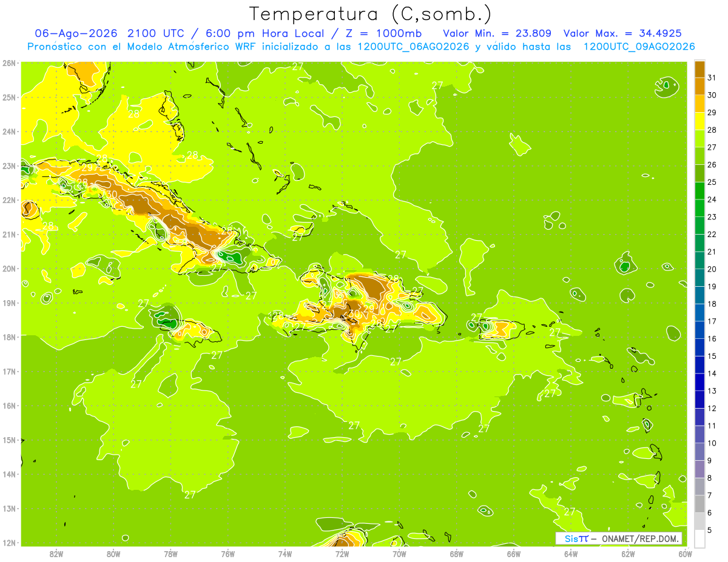Click the '68W' longitude axis label
The width and height of the screenshot is (728, 562).
point(456,554)
